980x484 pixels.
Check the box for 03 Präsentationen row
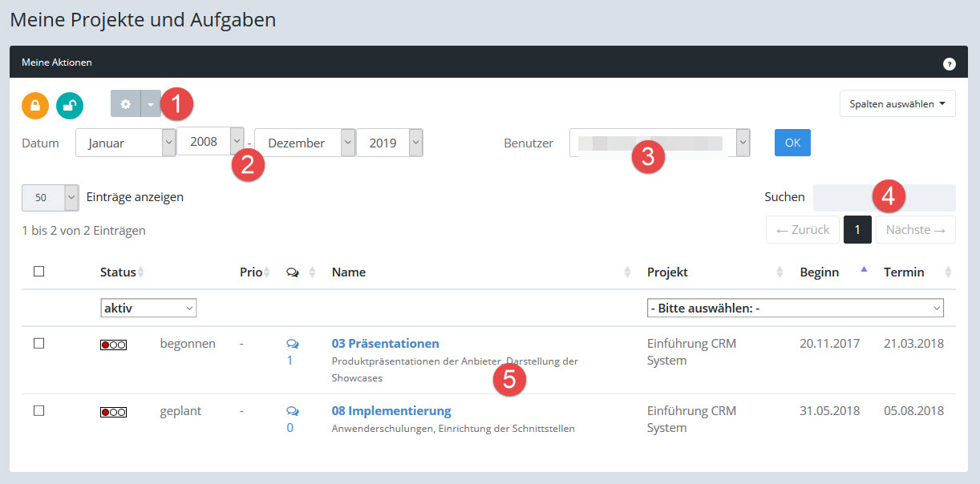[38, 343]
